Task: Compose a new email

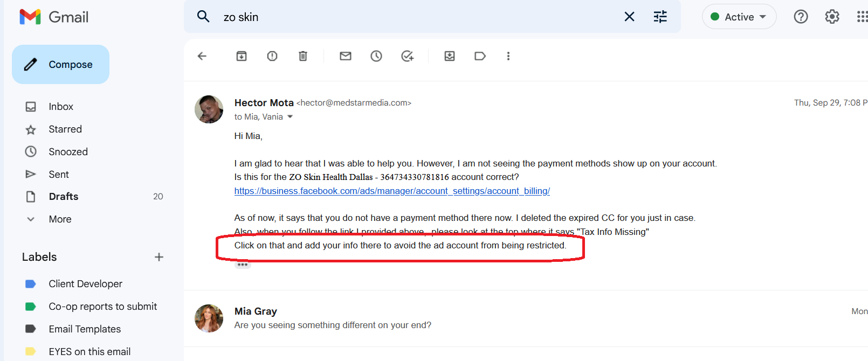Action: [60, 65]
